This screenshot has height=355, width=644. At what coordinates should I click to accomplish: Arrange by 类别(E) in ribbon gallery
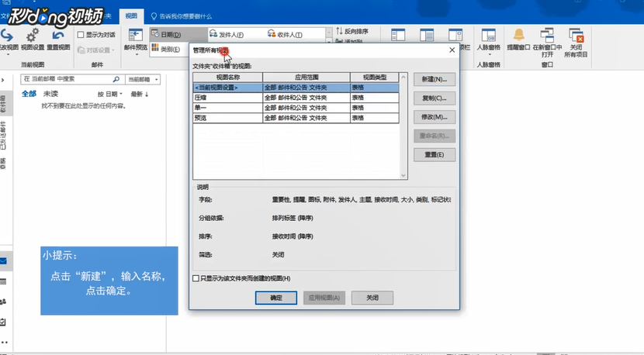click(169, 49)
